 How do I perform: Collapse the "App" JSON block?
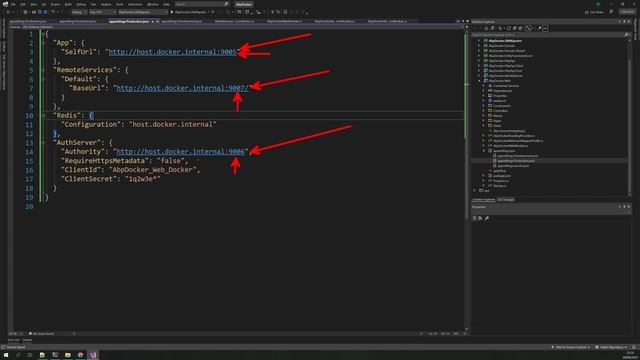point(43,43)
